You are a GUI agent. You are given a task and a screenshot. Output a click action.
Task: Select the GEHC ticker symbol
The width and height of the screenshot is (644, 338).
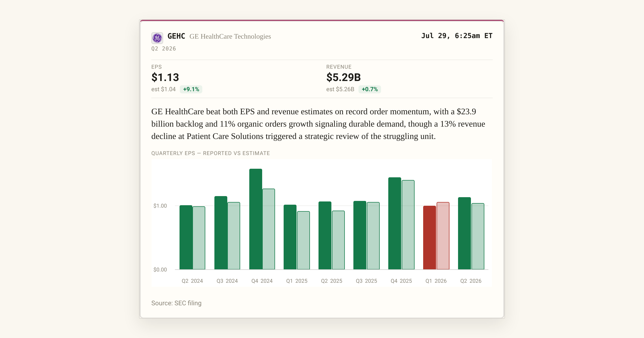coord(176,36)
